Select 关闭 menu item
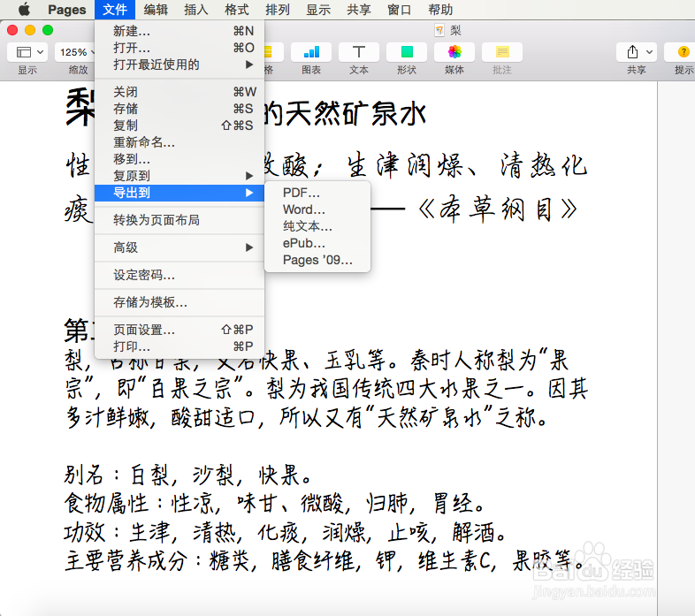The width and height of the screenshot is (695, 616). 179,92
